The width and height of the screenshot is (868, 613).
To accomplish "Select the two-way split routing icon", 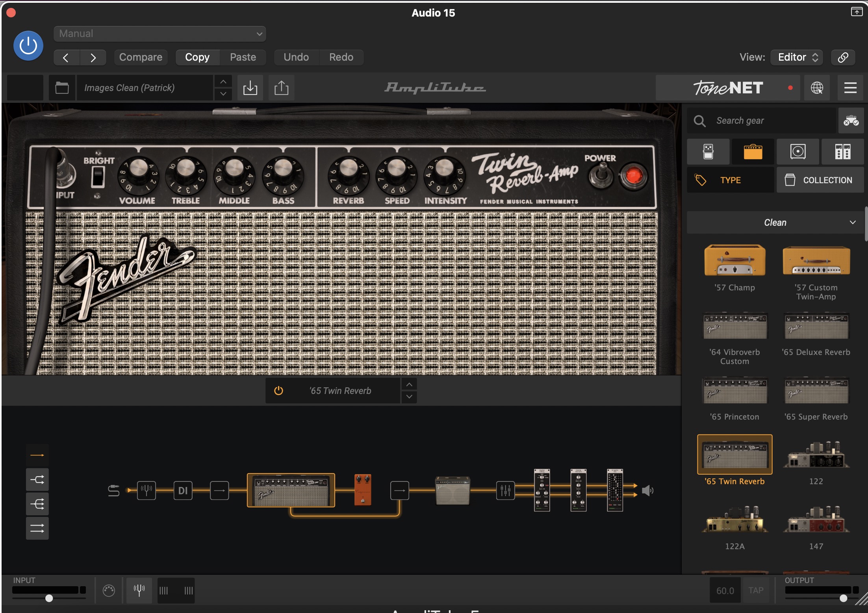I will coord(37,479).
